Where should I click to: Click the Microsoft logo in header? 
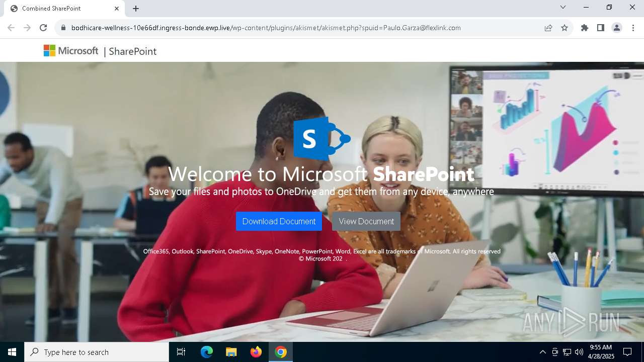click(71, 51)
